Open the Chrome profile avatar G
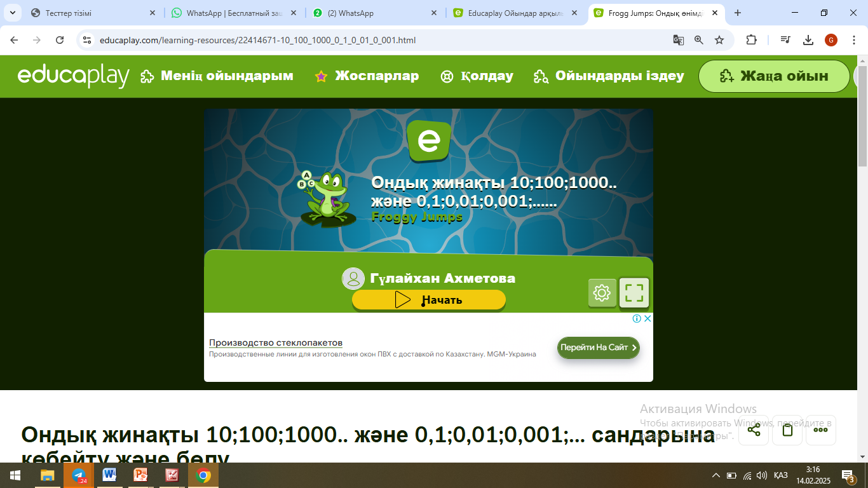This screenshot has width=868, height=488. coord(831,40)
